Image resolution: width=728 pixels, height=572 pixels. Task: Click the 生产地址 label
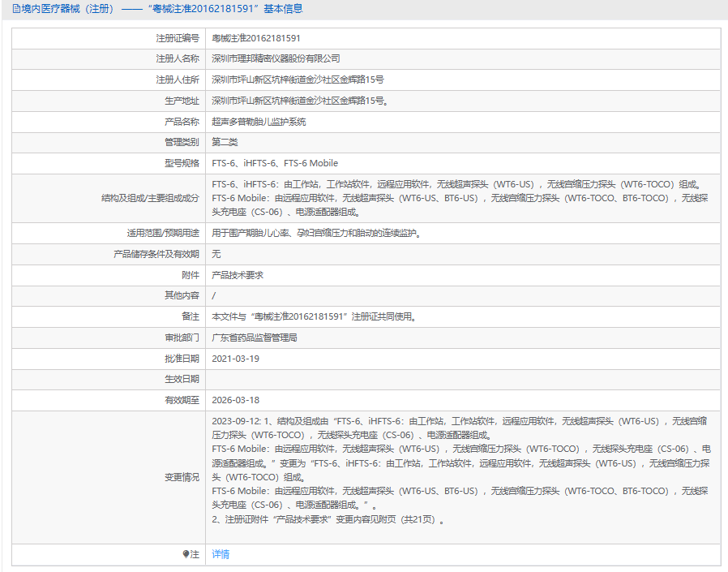[182, 101]
